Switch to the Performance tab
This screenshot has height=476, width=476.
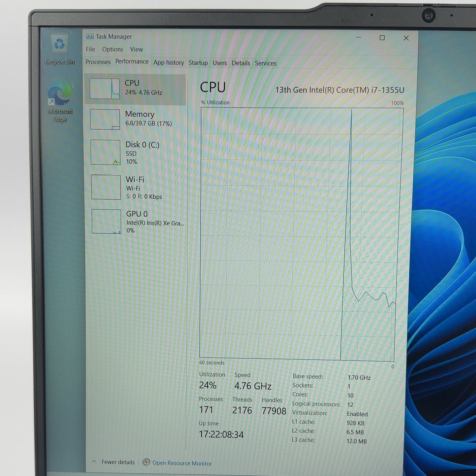click(x=132, y=61)
